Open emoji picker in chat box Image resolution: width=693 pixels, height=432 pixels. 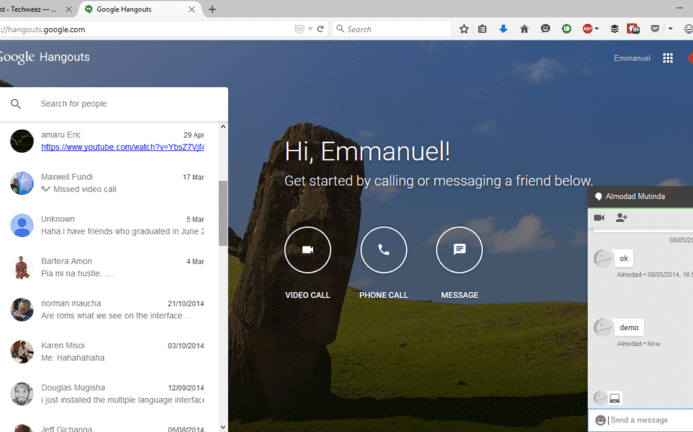coord(600,420)
